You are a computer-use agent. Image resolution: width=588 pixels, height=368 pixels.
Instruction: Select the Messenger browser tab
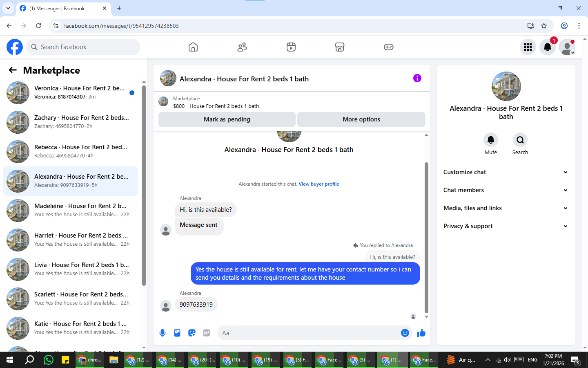pos(63,9)
